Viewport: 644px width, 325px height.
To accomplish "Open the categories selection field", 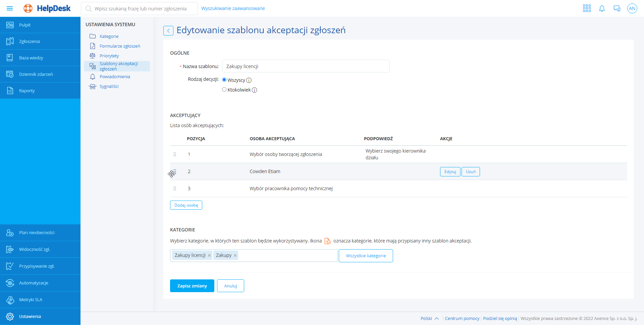I will pyautogui.click(x=287, y=256).
